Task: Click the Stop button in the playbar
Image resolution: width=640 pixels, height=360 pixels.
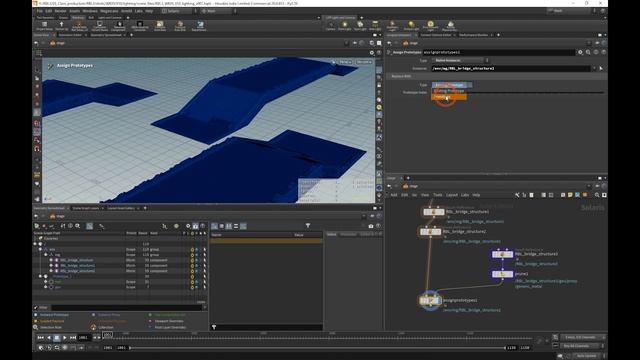Action: click(x=57, y=338)
